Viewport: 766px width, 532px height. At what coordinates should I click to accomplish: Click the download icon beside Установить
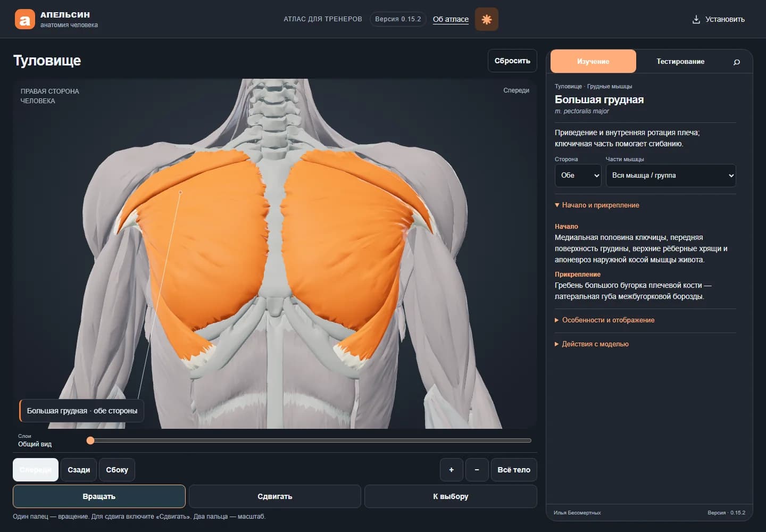[696, 19]
